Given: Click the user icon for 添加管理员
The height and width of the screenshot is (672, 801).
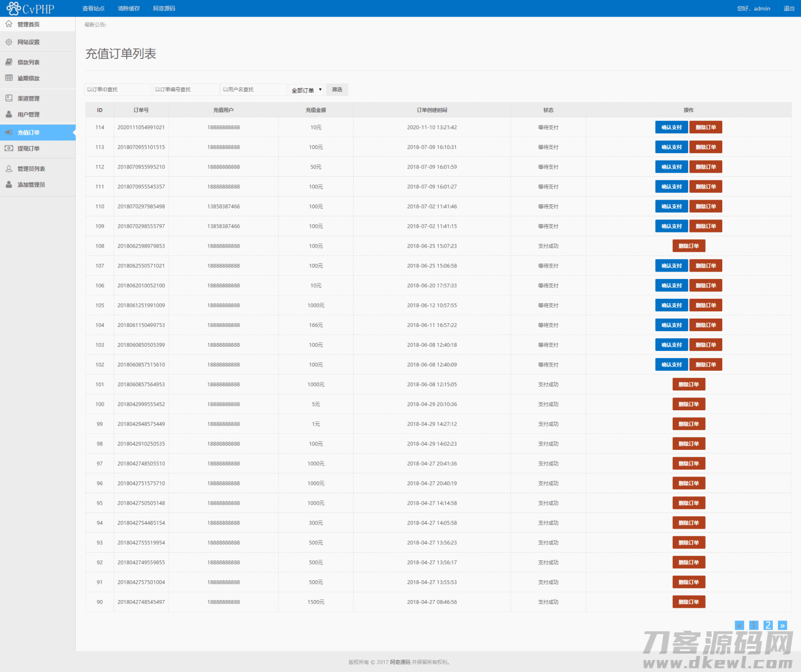Looking at the screenshot, I should [9, 185].
